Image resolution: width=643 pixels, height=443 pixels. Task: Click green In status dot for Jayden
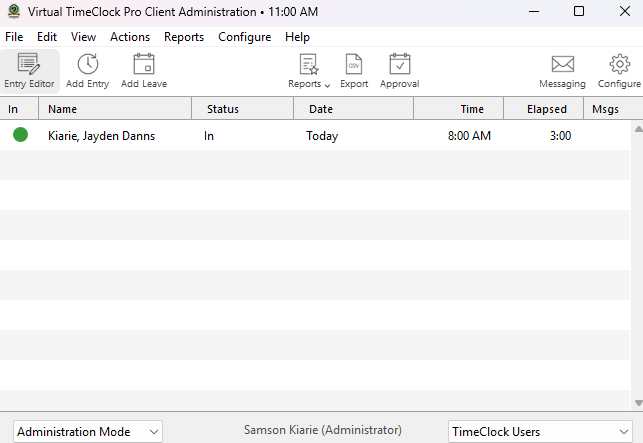21,135
